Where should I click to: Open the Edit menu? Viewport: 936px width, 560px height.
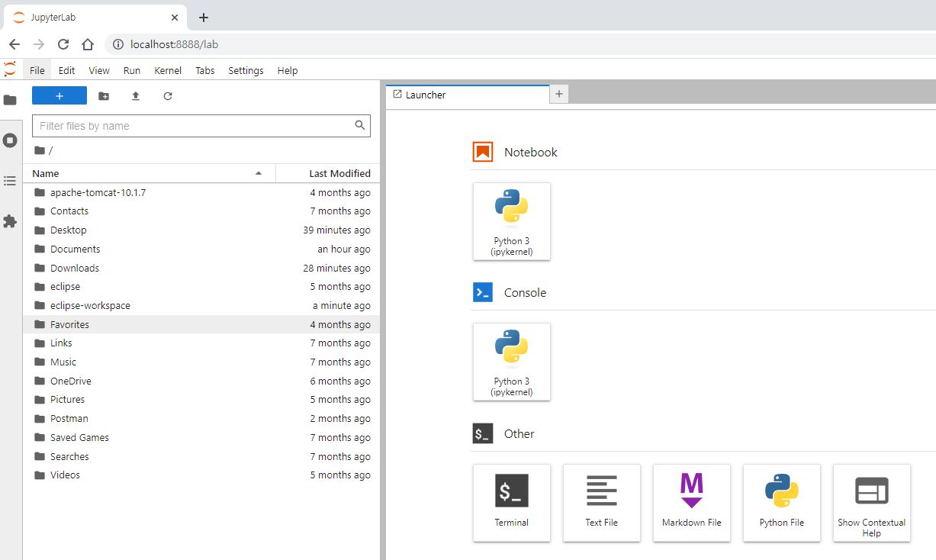pos(67,70)
